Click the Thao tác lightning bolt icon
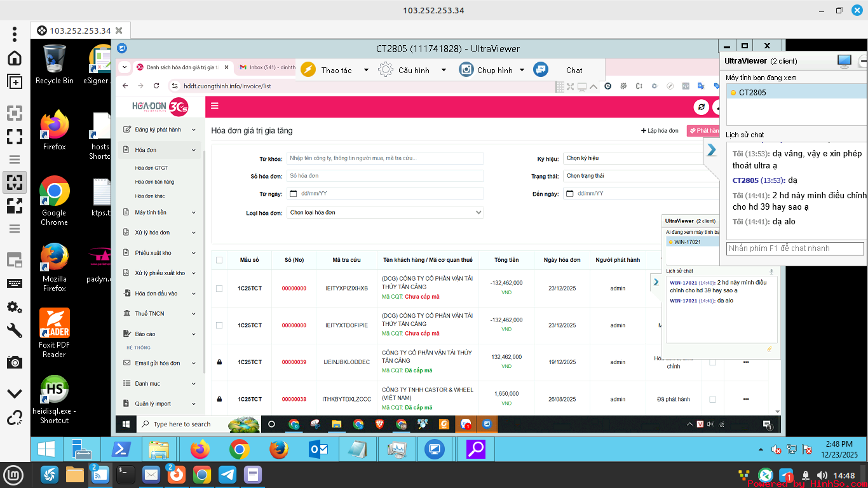868x488 pixels. click(x=308, y=70)
